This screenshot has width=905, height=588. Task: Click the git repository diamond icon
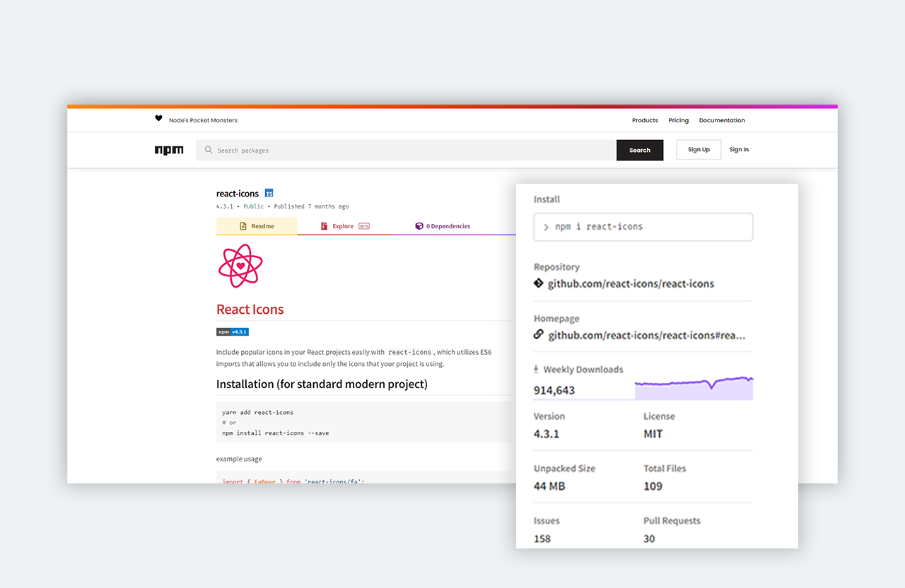(539, 283)
